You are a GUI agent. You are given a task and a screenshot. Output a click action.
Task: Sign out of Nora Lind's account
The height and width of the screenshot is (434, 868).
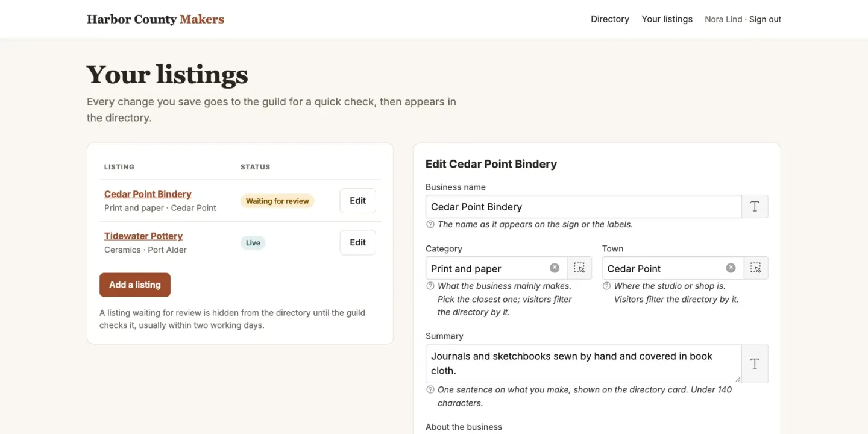(x=765, y=19)
